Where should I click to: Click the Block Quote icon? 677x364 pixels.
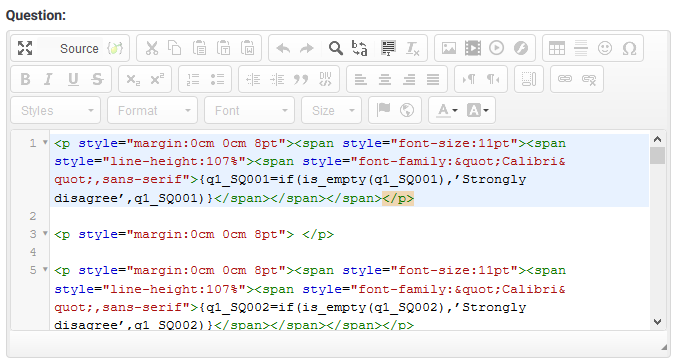pos(301,79)
